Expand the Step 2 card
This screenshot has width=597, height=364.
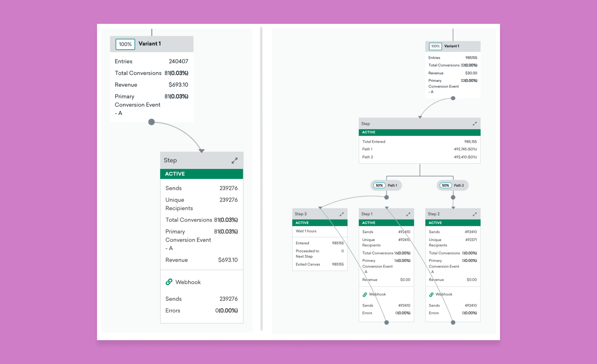tap(474, 214)
